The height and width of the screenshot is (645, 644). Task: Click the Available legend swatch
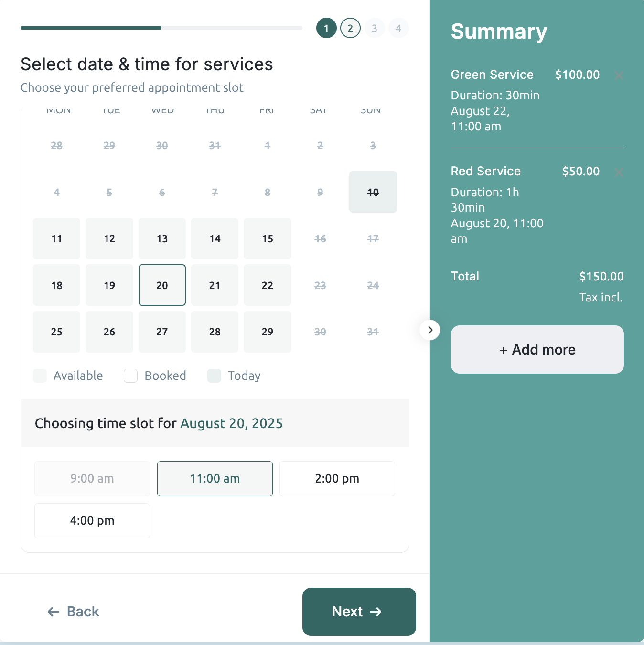tap(40, 376)
